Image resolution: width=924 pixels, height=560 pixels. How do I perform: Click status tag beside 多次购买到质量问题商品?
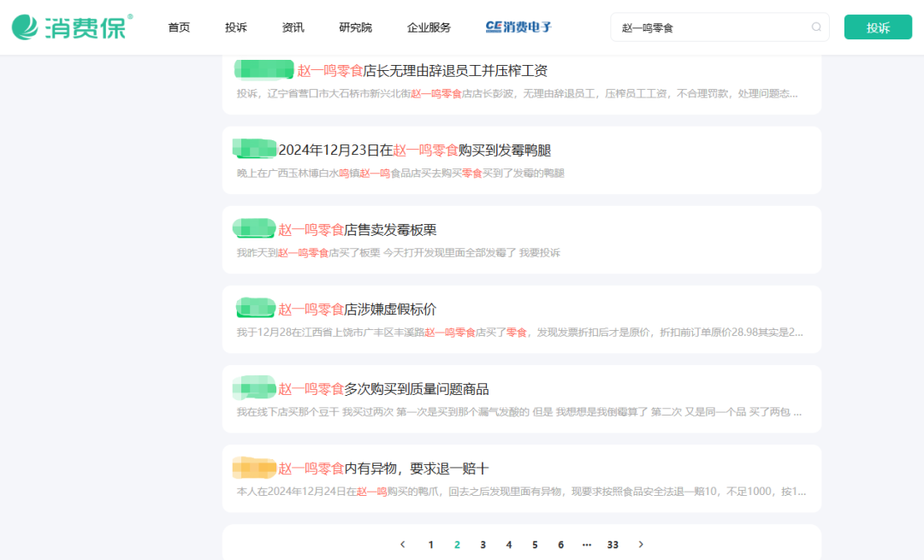(255, 387)
